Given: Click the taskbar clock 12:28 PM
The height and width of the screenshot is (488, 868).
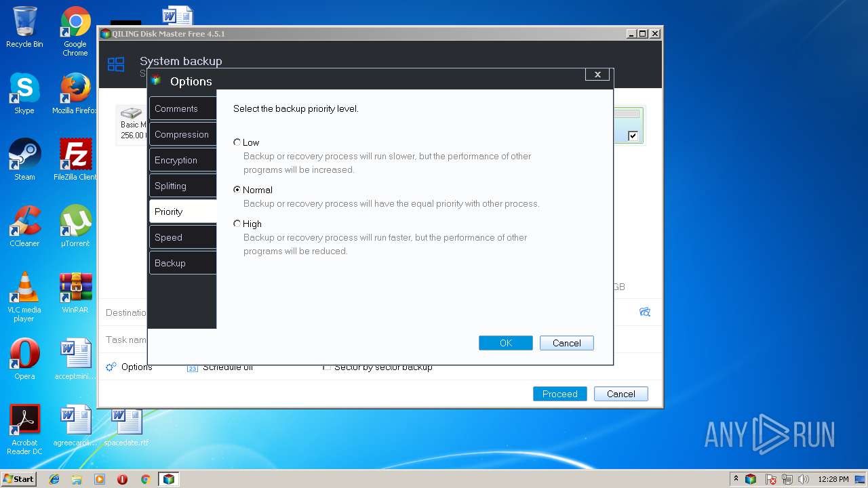Looking at the screenshot, I should (833, 479).
